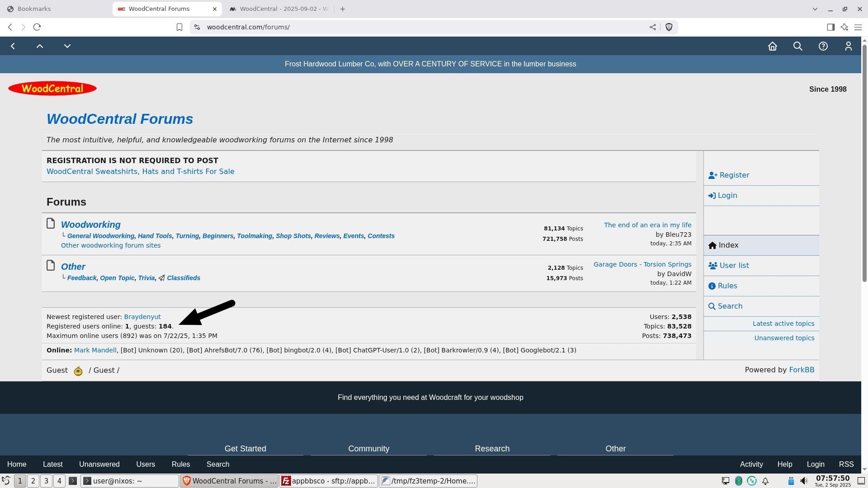Open the Turning subforum
The height and width of the screenshot is (488, 868).
187,236
